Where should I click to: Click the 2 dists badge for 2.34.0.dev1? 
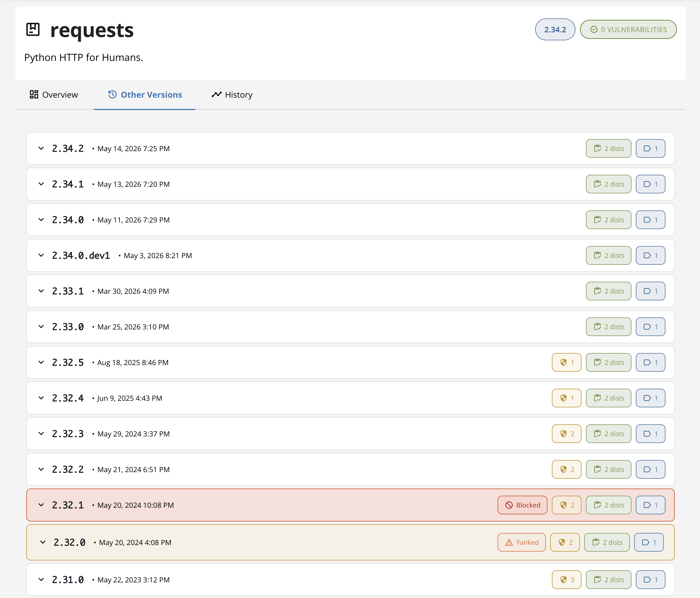click(608, 255)
